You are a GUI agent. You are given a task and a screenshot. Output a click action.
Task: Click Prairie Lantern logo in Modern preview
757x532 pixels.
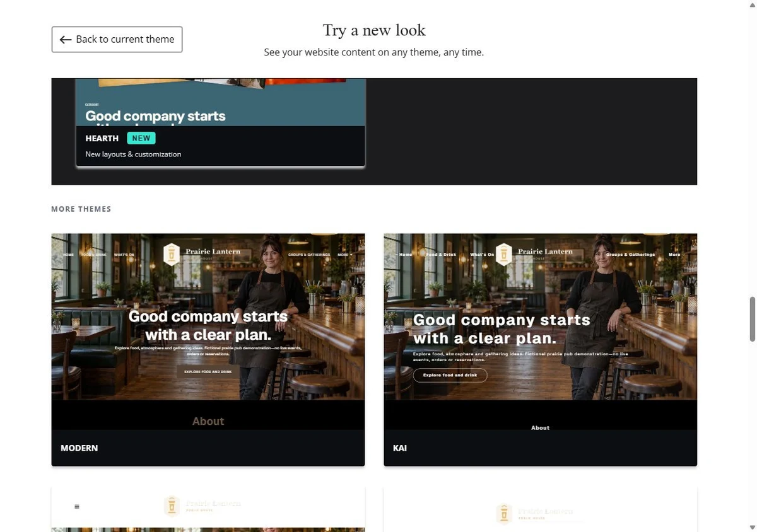tap(202, 254)
